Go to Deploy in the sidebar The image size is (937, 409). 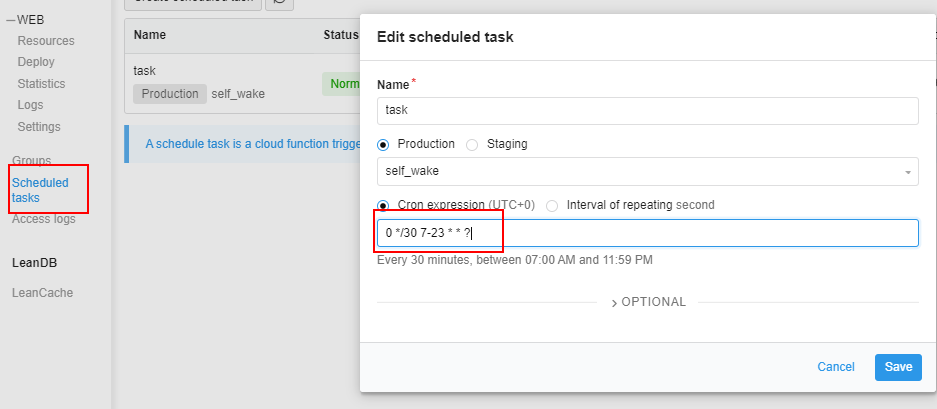click(36, 62)
